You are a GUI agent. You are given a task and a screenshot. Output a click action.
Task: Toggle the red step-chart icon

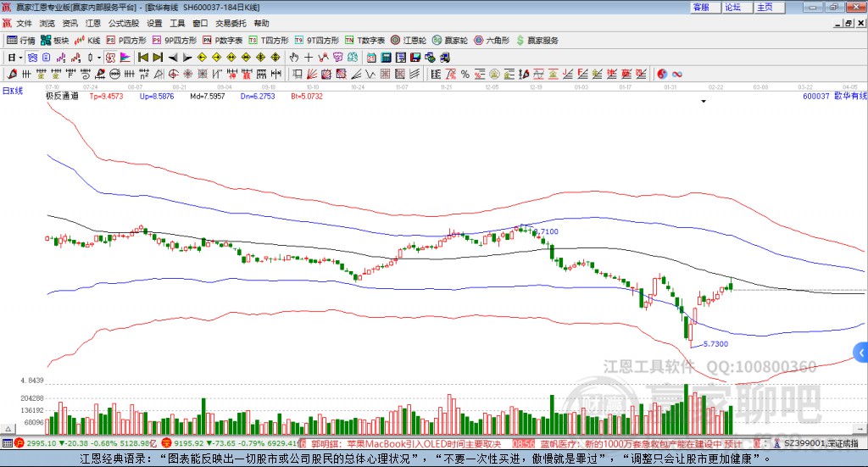pos(75,58)
